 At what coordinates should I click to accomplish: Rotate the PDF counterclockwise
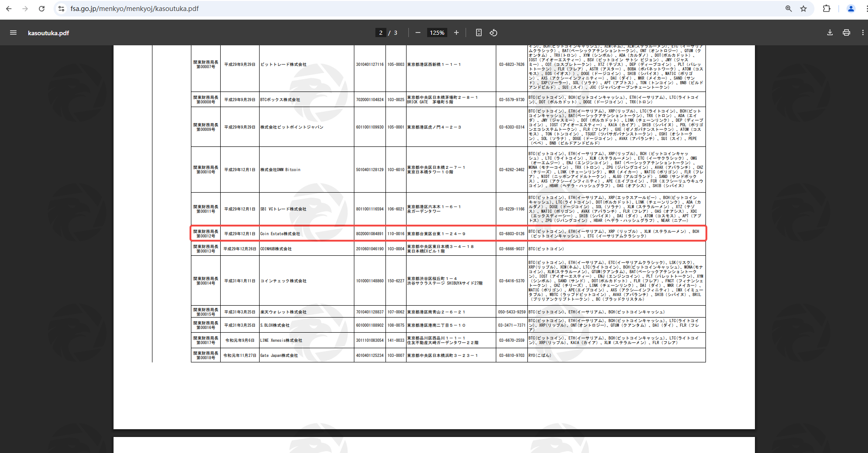point(494,32)
